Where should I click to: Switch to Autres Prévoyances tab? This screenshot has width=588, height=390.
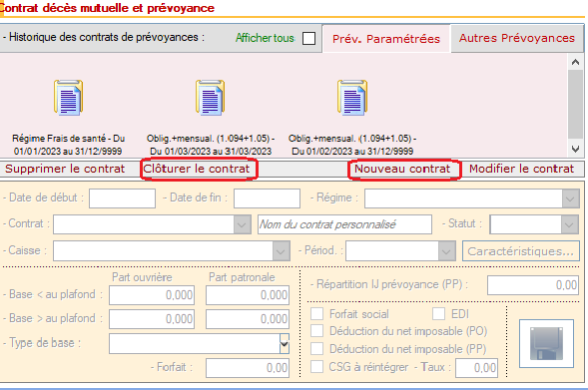point(517,38)
